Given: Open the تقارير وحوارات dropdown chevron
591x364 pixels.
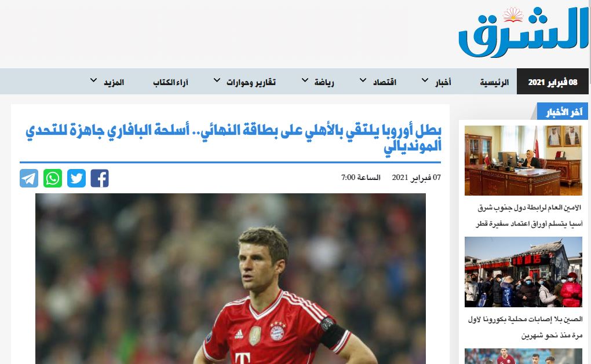Looking at the screenshot, I should pos(217,81).
